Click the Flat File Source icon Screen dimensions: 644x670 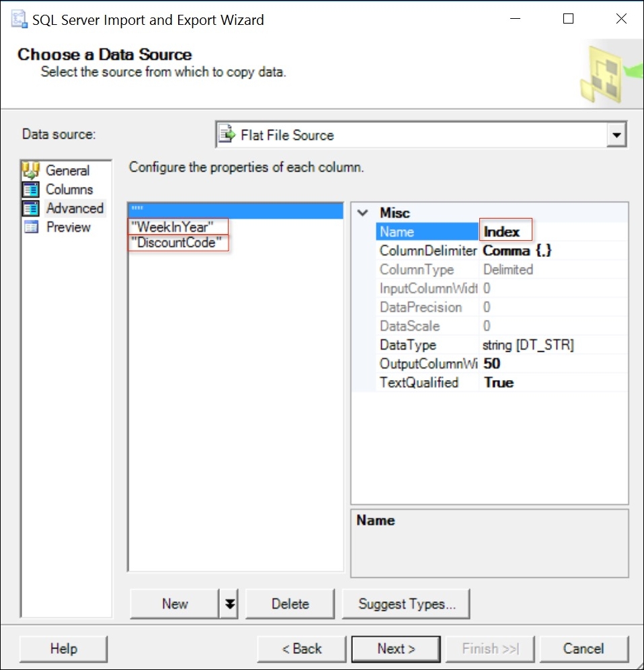(227, 135)
